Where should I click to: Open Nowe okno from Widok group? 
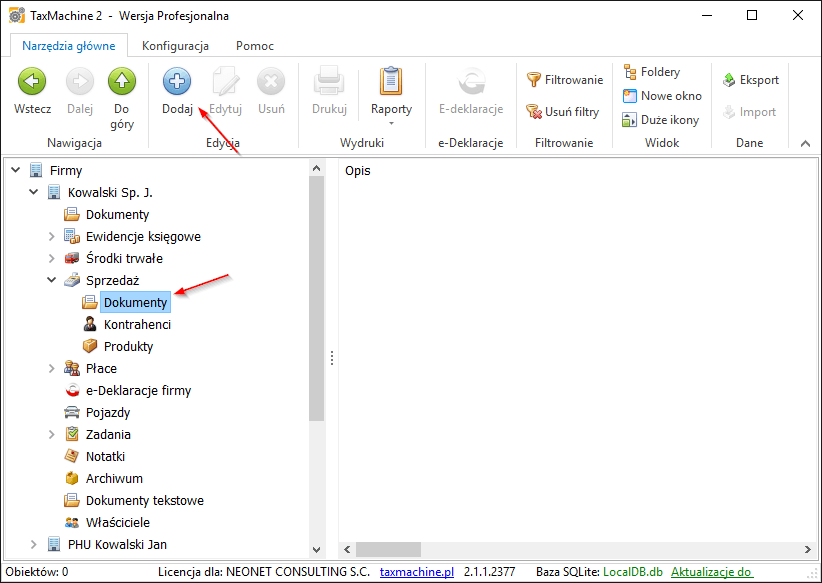coord(661,96)
